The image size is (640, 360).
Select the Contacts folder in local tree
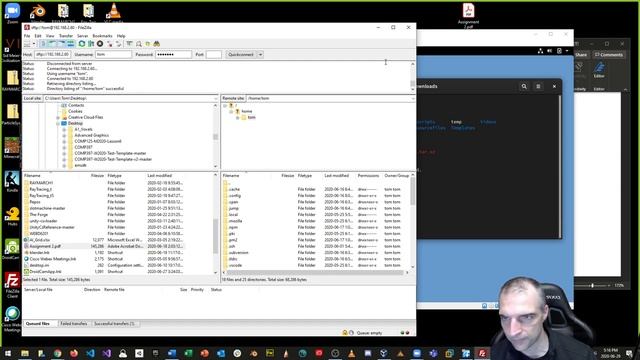(76, 105)
